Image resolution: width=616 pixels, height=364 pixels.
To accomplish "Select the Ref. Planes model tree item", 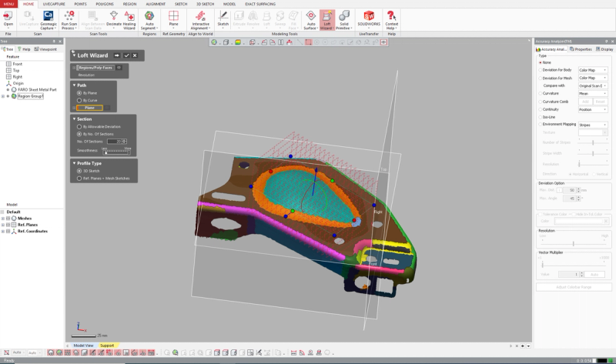I will click(28, 225).
